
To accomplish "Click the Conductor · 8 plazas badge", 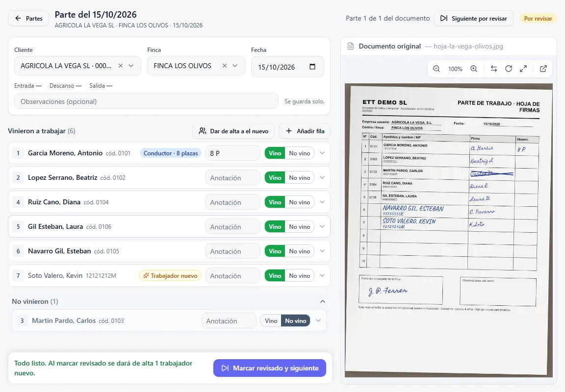I will [x=171, y=153].
